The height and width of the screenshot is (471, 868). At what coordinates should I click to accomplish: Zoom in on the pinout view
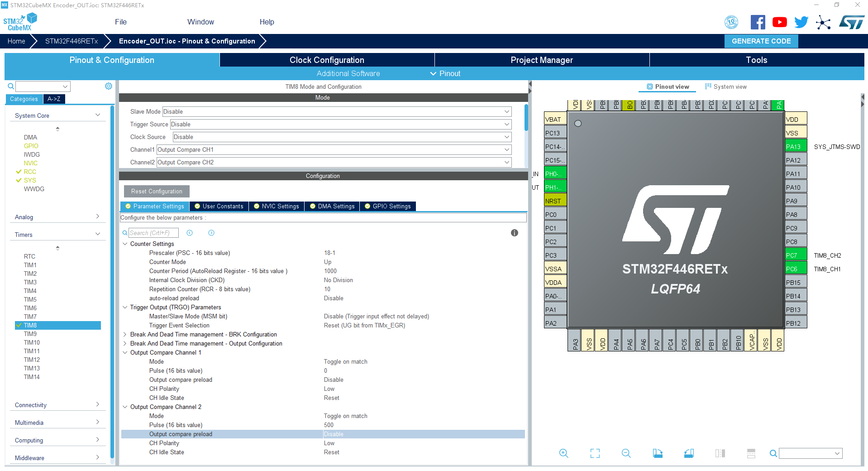tap(563, 453)
